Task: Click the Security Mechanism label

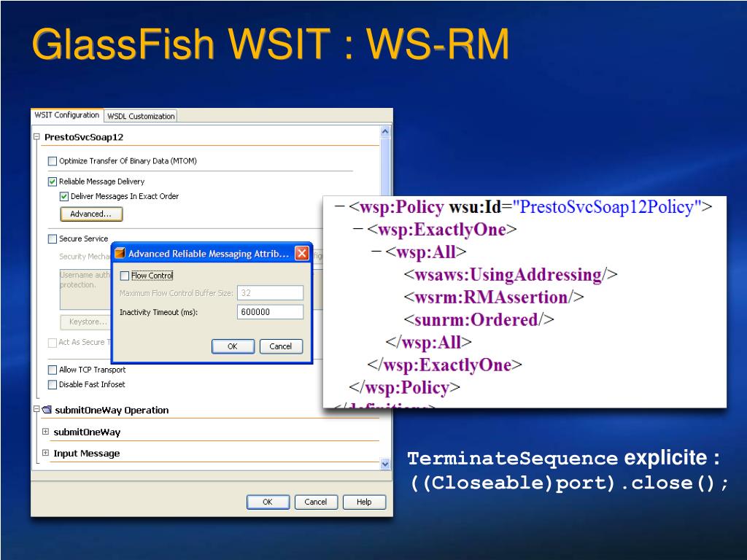Action: tap(85, 257)
